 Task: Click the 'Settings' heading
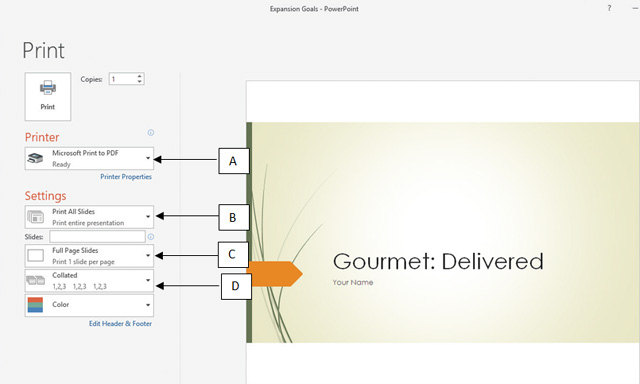[45, 196]
